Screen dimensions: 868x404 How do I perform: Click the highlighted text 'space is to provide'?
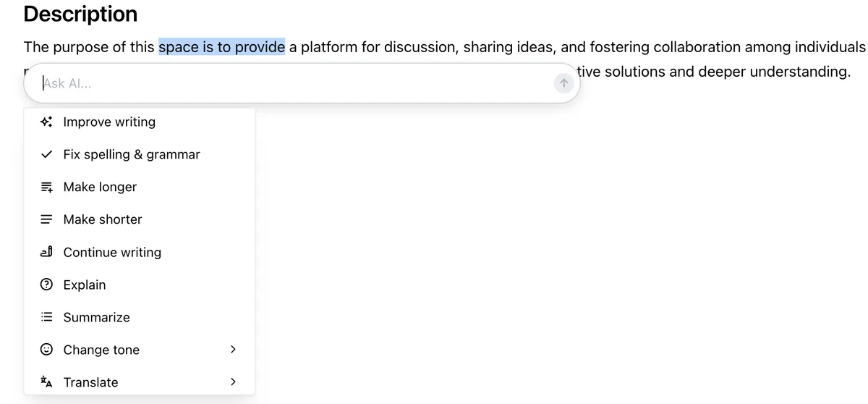pyautogui.click(x=222, y=47)
